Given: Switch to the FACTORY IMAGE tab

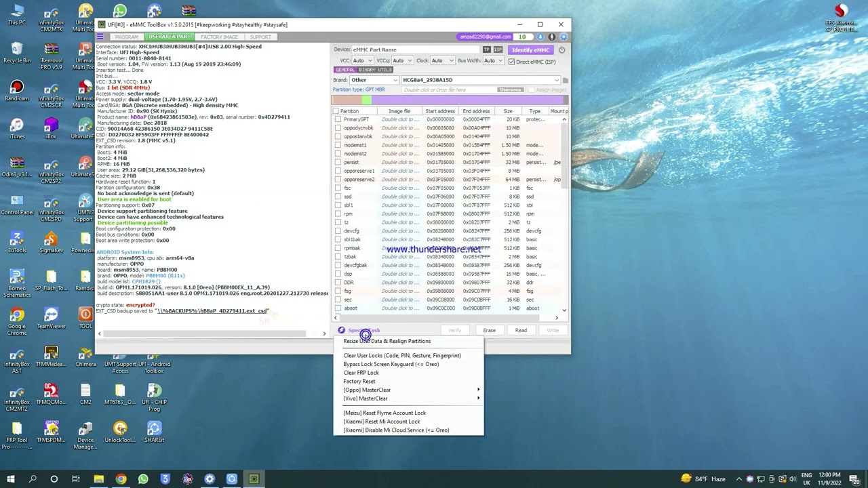Looking at the screenshot, I should [219, 37].
